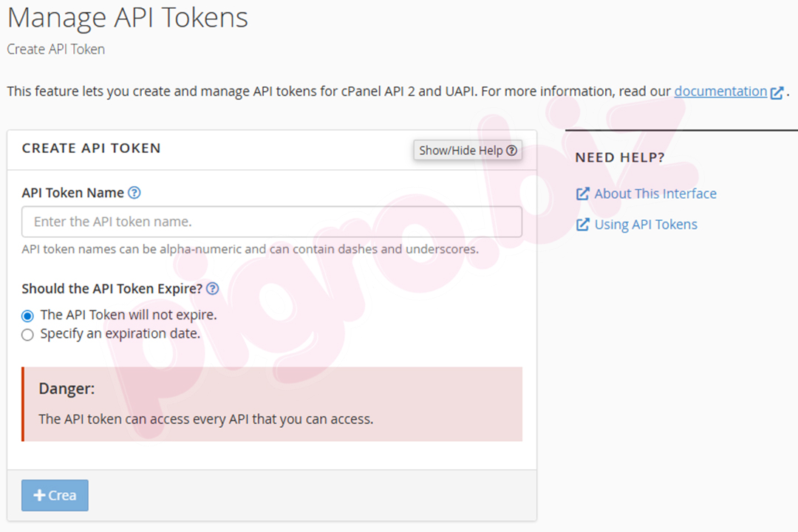Click the external icon before About This Interface
798x532 pixels.
pyautogui.click(x=582, y=194)
